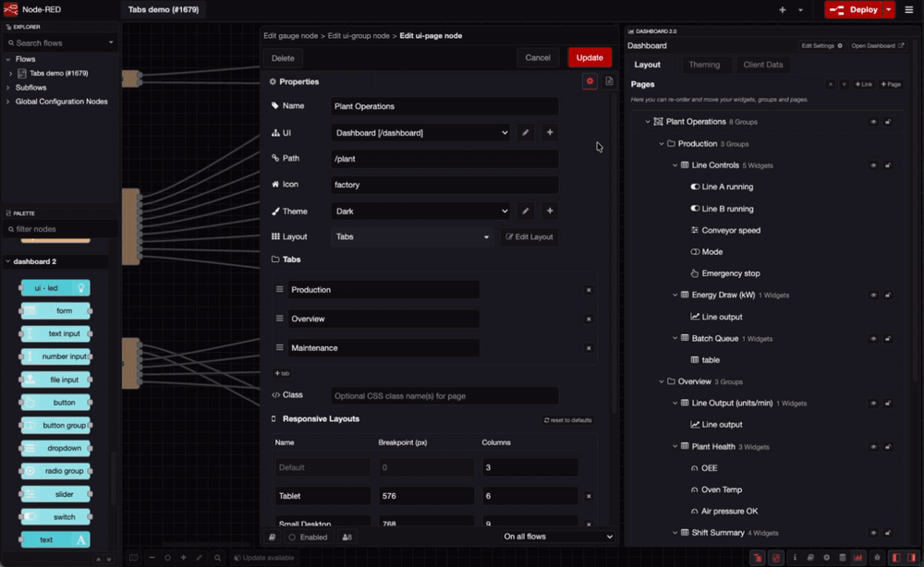This screenshot has height=567, width=924.
Task: Open the help book sidebar icon
Action: pos(810,557)
